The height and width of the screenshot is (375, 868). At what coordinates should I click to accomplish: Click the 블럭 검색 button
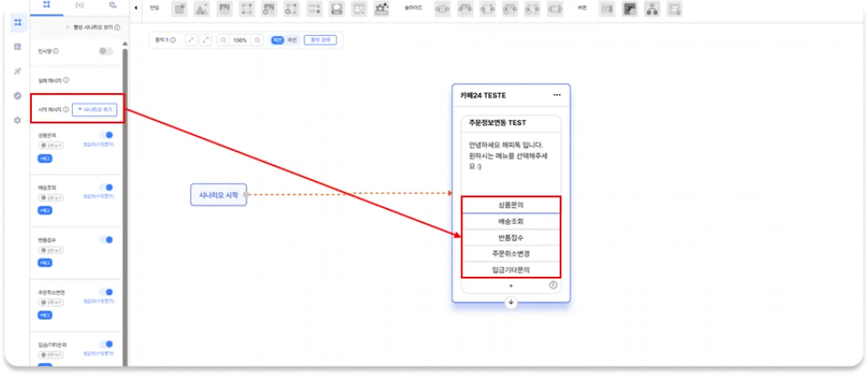[x=320, y=40]
